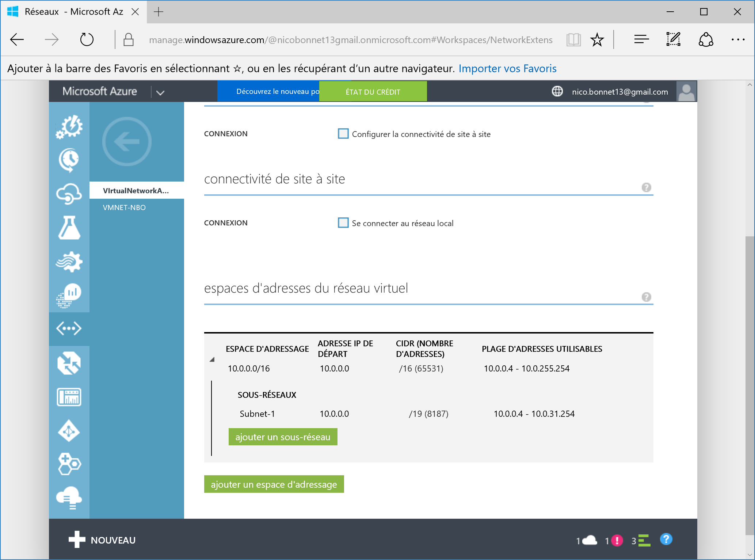Enable point-to-site connectivity checkbox

[x=343, y=134]
